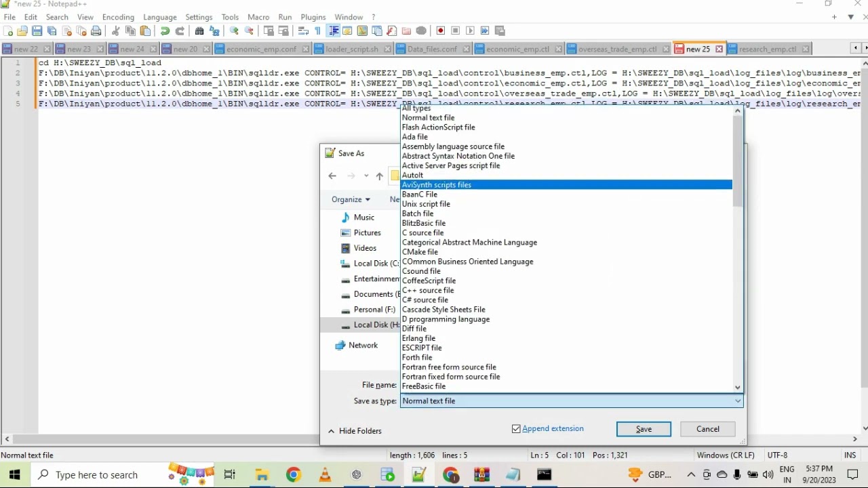Click the Open file toolbar icon
The image size is (868, 488).
tap(22, 30)
